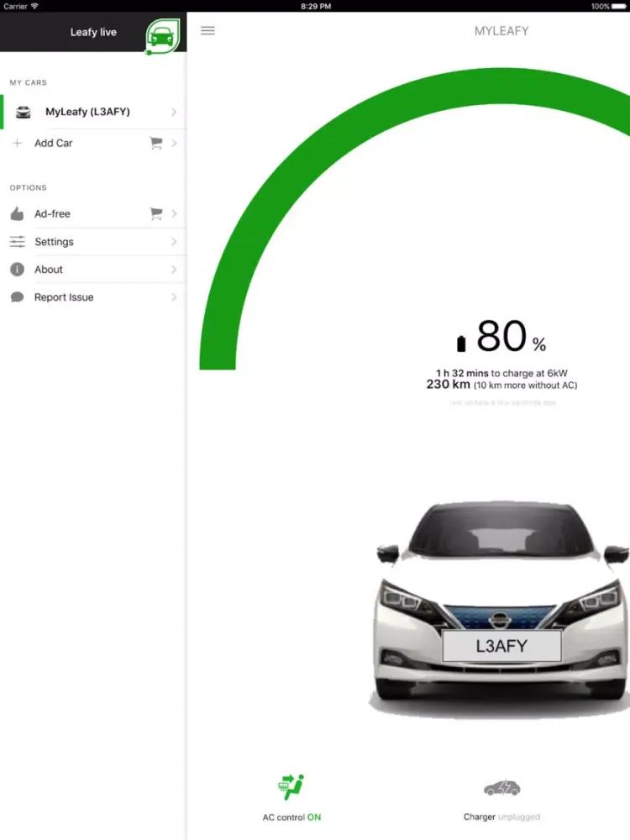Choose Add Car menu item
Image resolution: width=630 pixels, height=840 pixels.
pos(93,143)
